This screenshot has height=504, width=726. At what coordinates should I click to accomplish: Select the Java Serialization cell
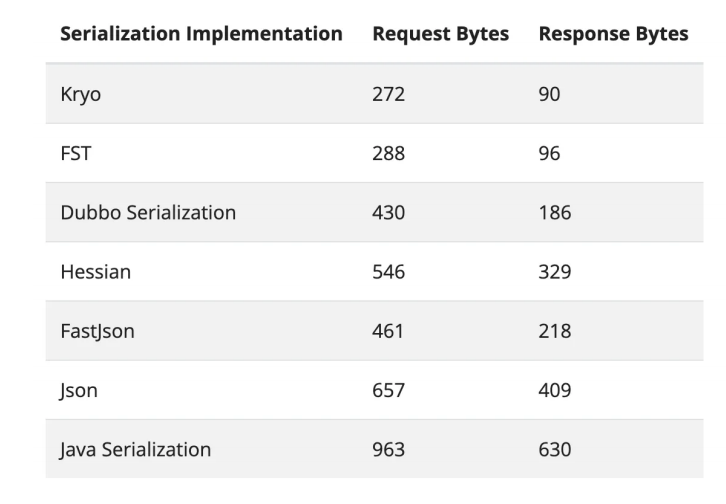[136, 449]
